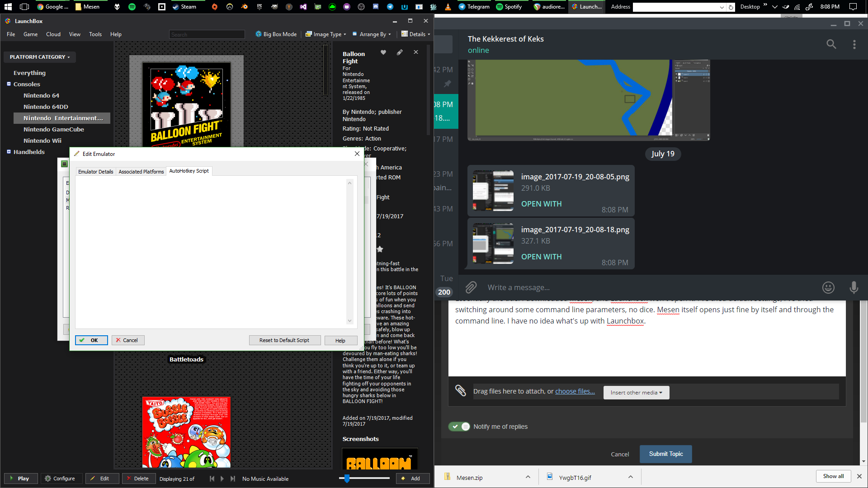The height and width of the screenshot is (488, 868).
Task: Click the Balloon Fight box art thumbnail
Action: [x=186, y=104]
